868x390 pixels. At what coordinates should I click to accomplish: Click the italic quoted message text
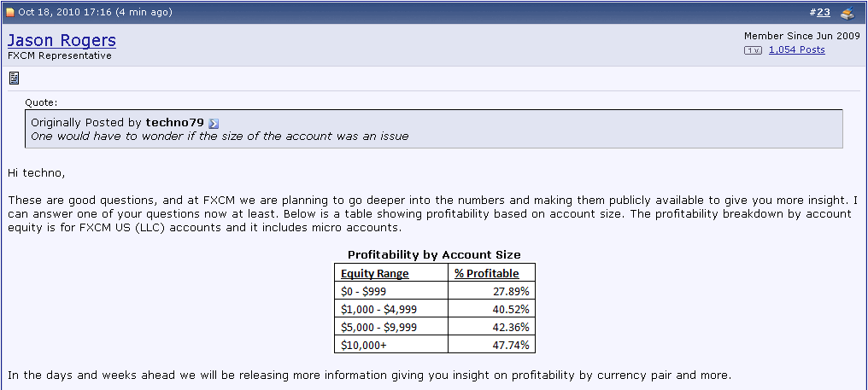click(220, 137)
